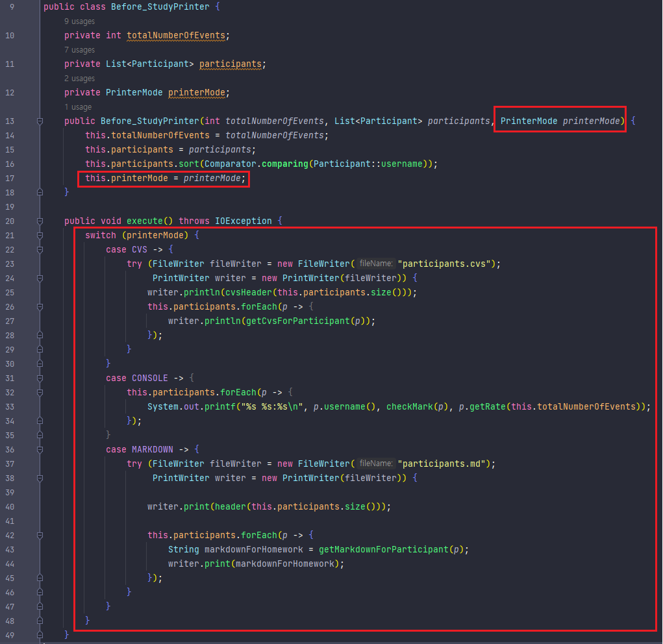Image resolution: width=663 pixels, height=644 pixels.
Task: Click 'Participant::username' method reference
Action: tap(368, 164)
